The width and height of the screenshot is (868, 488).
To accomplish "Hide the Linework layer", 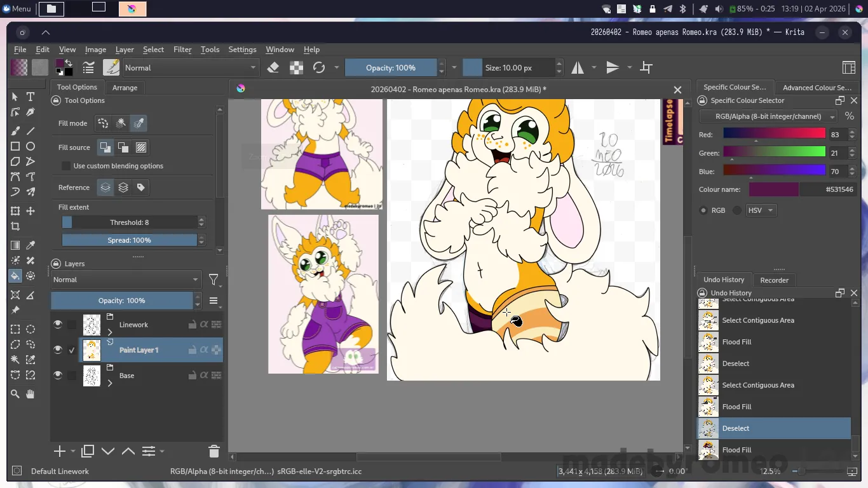I will (58, 325).
